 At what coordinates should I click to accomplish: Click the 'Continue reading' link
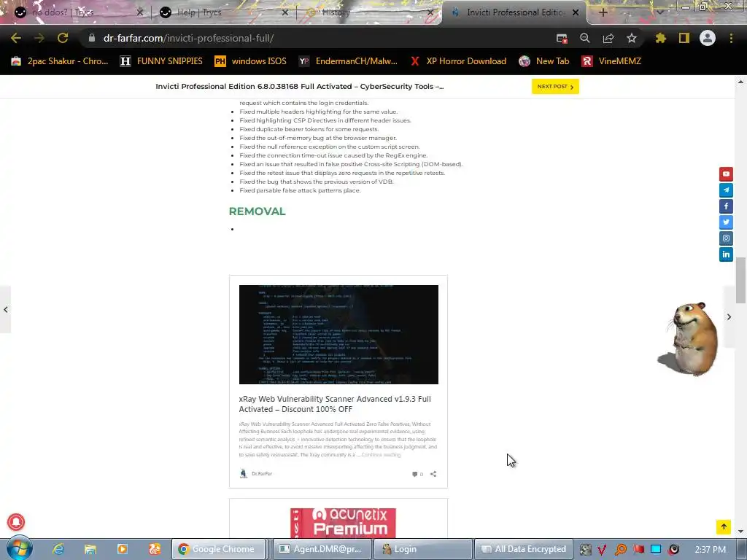[381, 455]
